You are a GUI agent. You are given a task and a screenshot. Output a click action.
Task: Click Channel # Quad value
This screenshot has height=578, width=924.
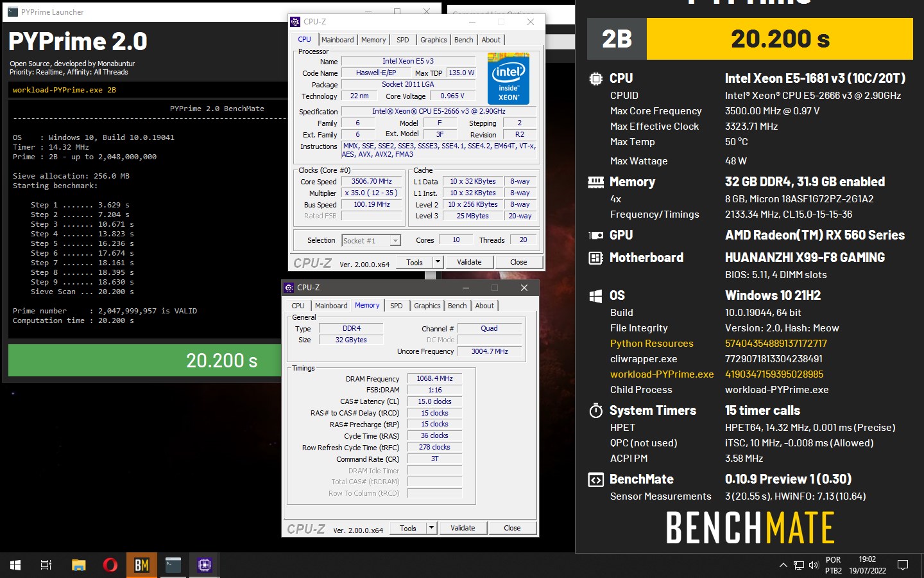tap(489, 329)
